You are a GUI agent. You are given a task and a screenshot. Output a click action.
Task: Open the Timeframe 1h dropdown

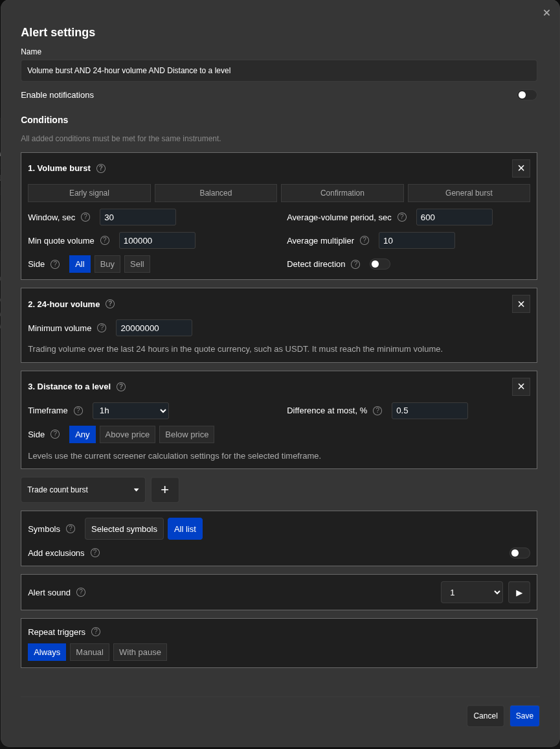tap(131, 411)
